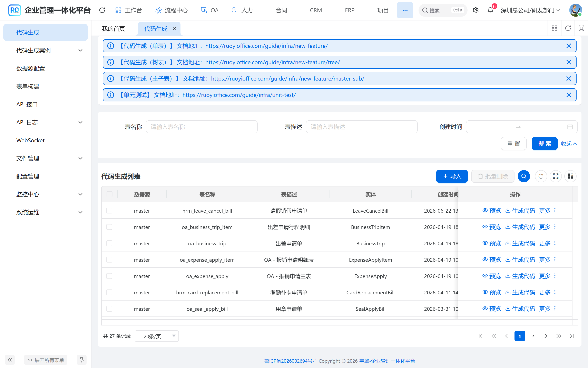Open the more modules ellipsis menu
588x368 pixels.
coord(405,10)
